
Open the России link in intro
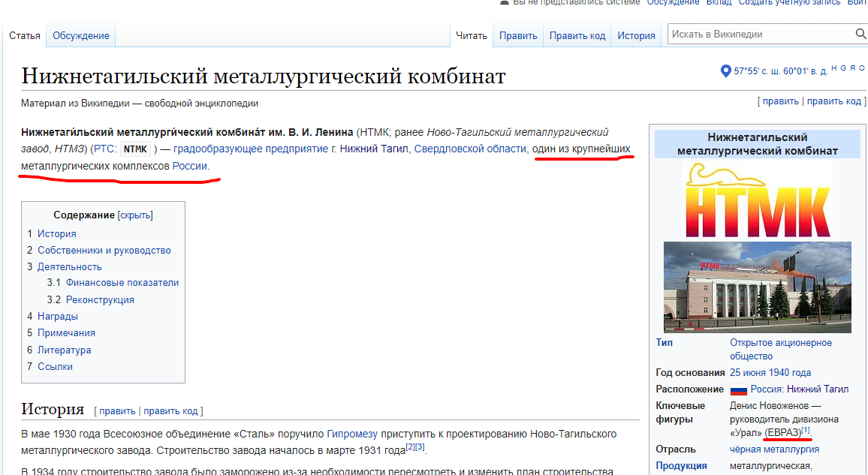coord(189,166)
